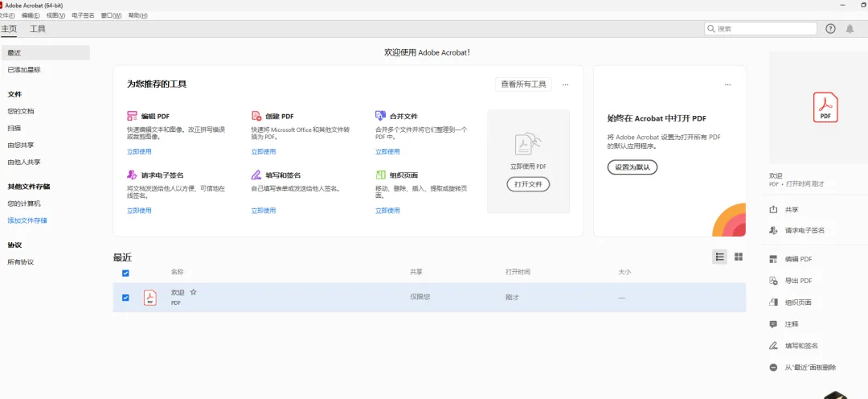Image resolution: width=868 pixels, height=399 pixels.
Task: Click 编辑 PDF icon in right panel
Action: [x=773, y=259]
